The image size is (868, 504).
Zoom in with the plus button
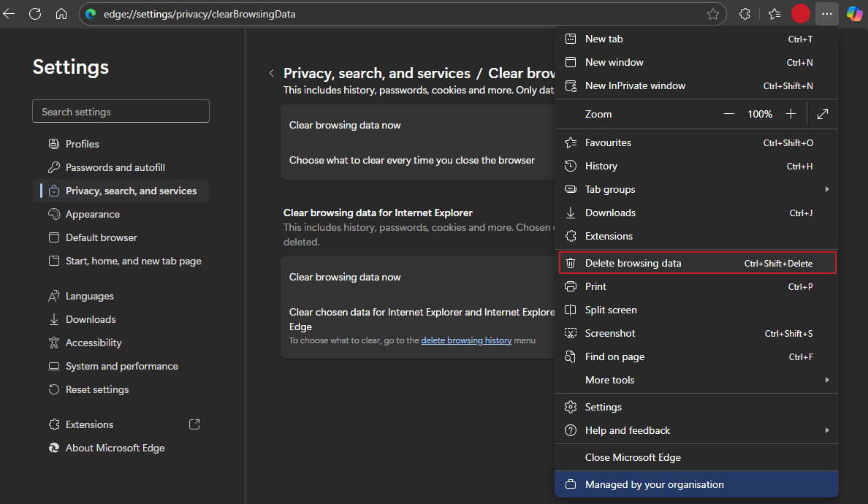[791, 114]
